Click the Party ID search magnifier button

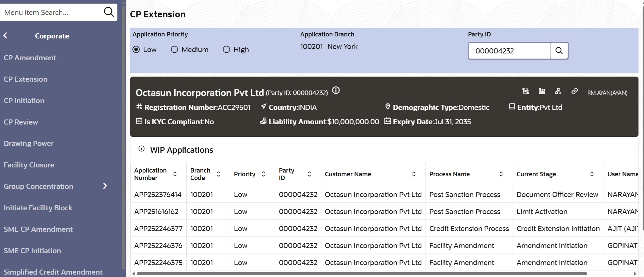tap(559, 51)
